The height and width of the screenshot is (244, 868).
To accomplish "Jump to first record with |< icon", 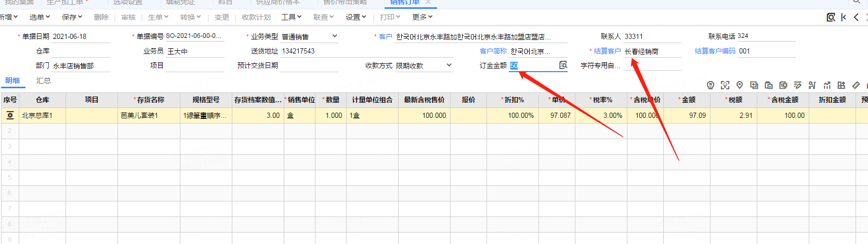I will click(x=844, y=17).
